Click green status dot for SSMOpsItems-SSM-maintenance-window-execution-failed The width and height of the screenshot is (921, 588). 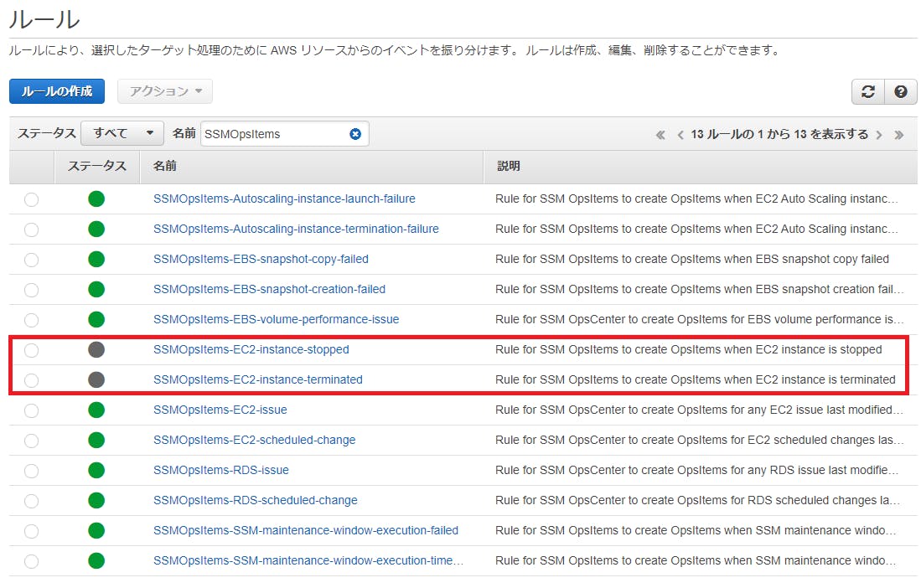96,530
